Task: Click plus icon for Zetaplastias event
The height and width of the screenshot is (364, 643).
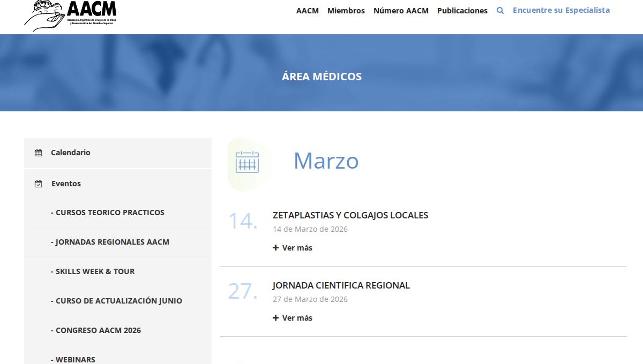Action: [275, 248]
